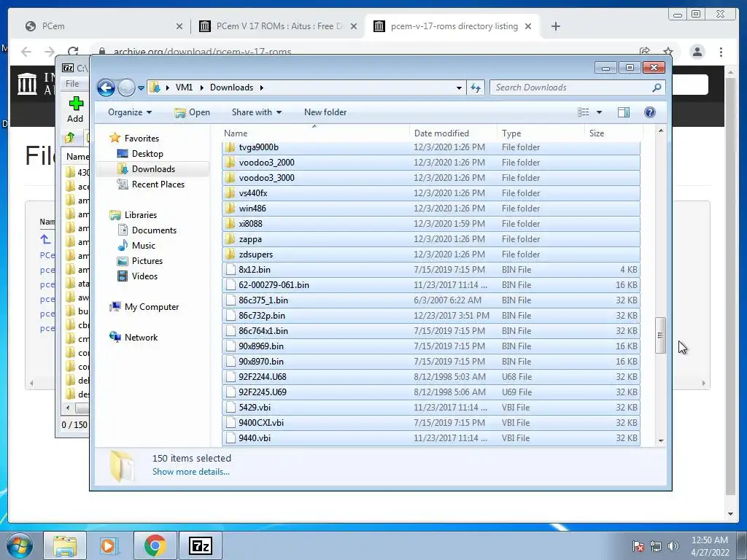Screen dimensions: 747x560
Task: Select Network in navigation pane
Action: coord(141,338)
